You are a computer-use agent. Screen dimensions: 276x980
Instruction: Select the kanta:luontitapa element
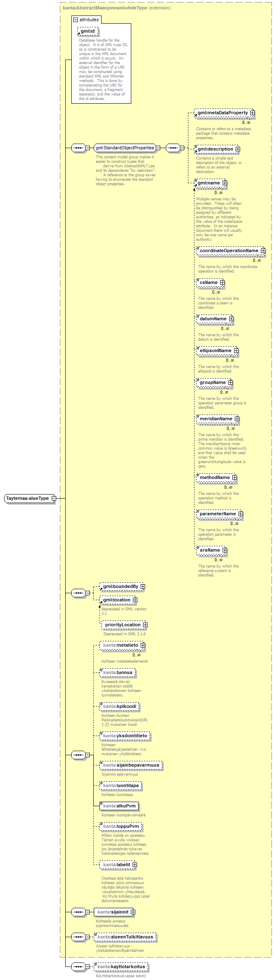(121, 785)
